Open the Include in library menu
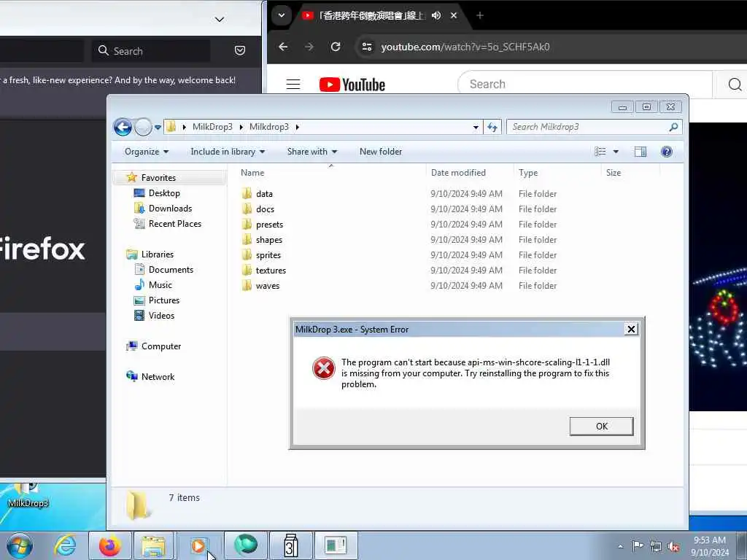747x560 pixels. point(228,152)
